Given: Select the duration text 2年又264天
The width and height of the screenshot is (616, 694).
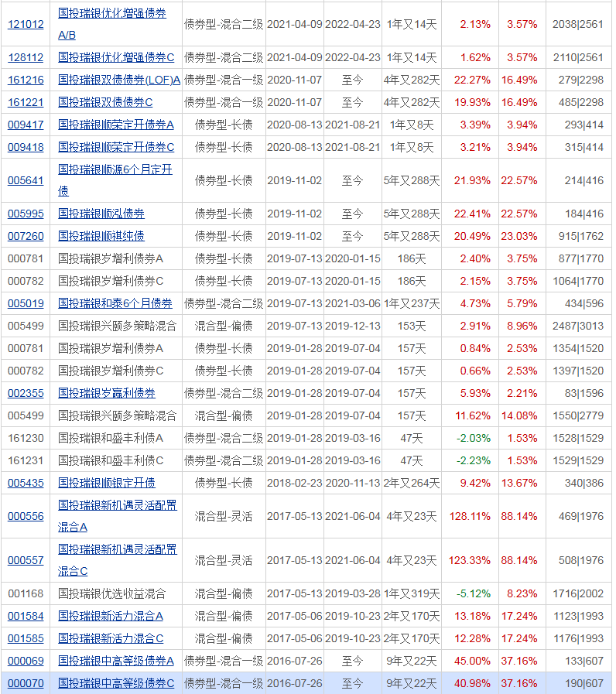Looking at the screenshot, I should click(x=412, y=484).
